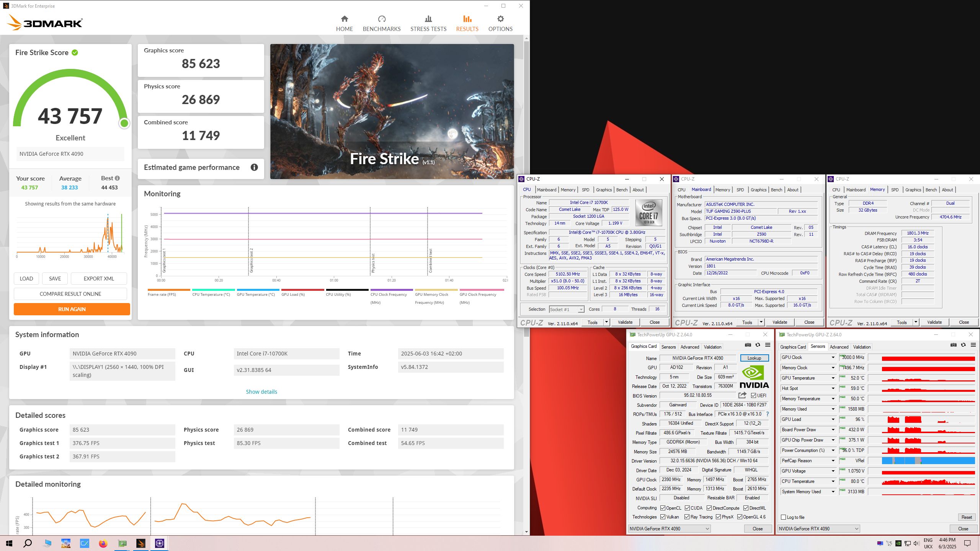Open the Memory Clock sensor dropdown

click(x=833, y=368)
